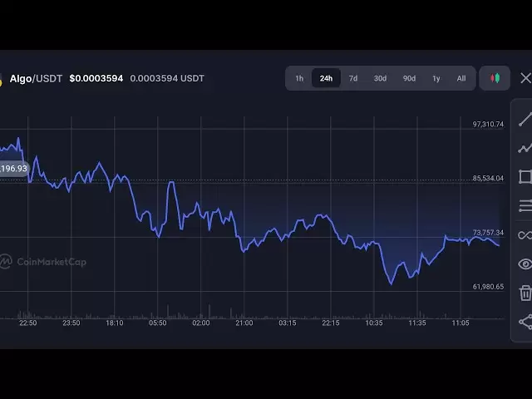Toggle drawings visibility eye icon
532x399 pixels.
(x=525, y=264)
